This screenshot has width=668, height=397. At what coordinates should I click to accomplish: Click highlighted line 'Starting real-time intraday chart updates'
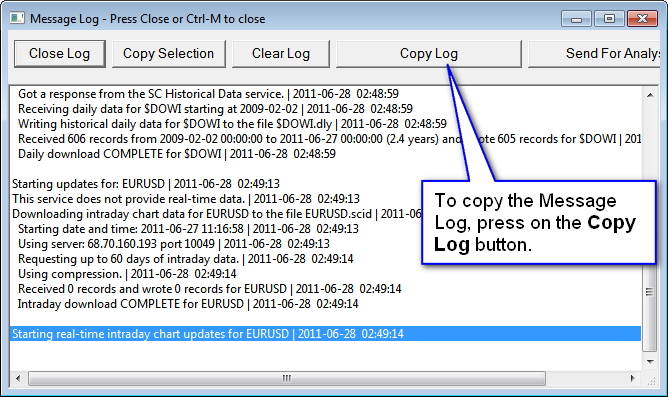click(x=325, y=334)
